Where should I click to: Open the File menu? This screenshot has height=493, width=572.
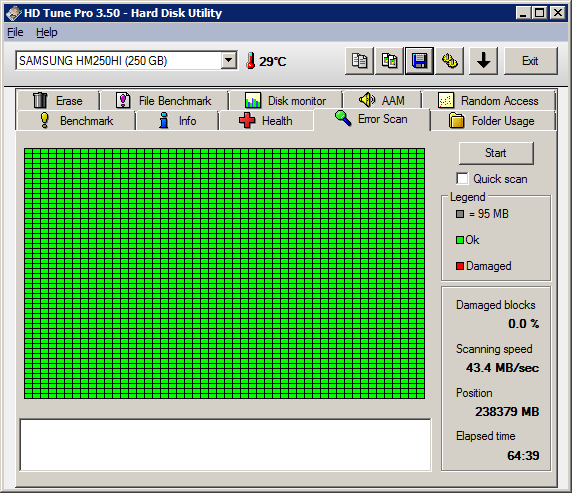(15, 32)
